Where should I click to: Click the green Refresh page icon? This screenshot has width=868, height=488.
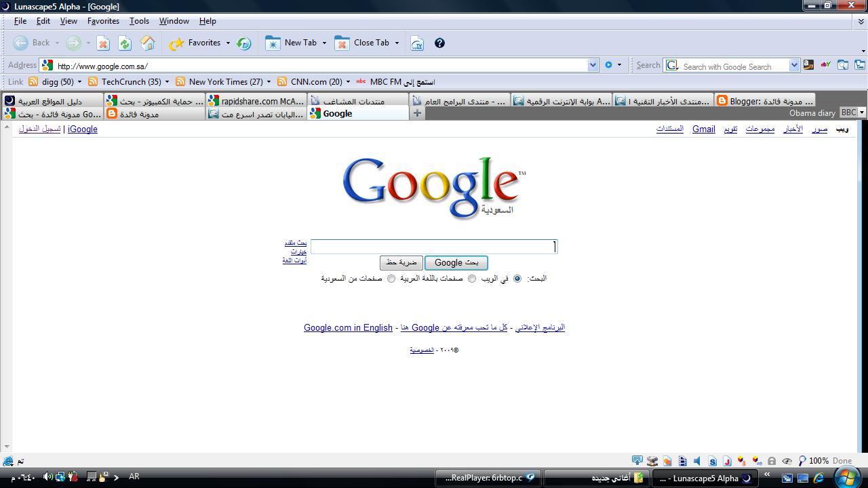(125, 43)
